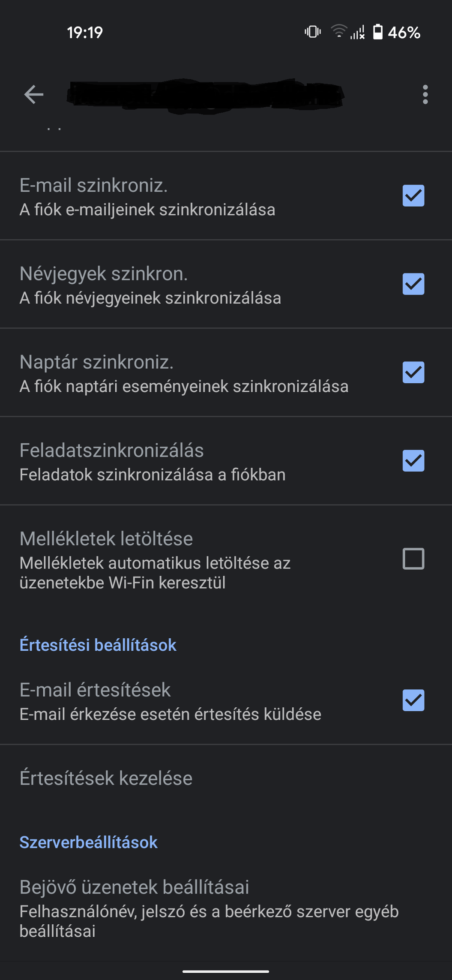Screen dimensions: 452x980
Task: Tap the vibrate mode status icon
Action: coord(313,32)
